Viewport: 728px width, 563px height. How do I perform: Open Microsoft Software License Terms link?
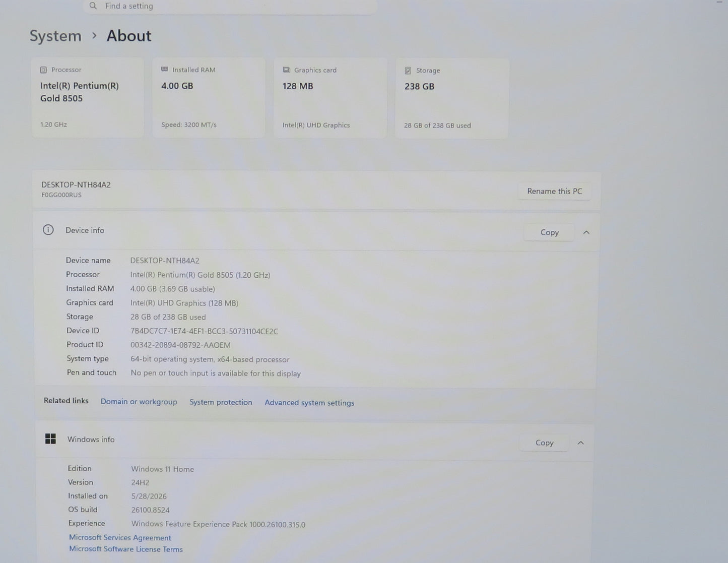[126, 549]
